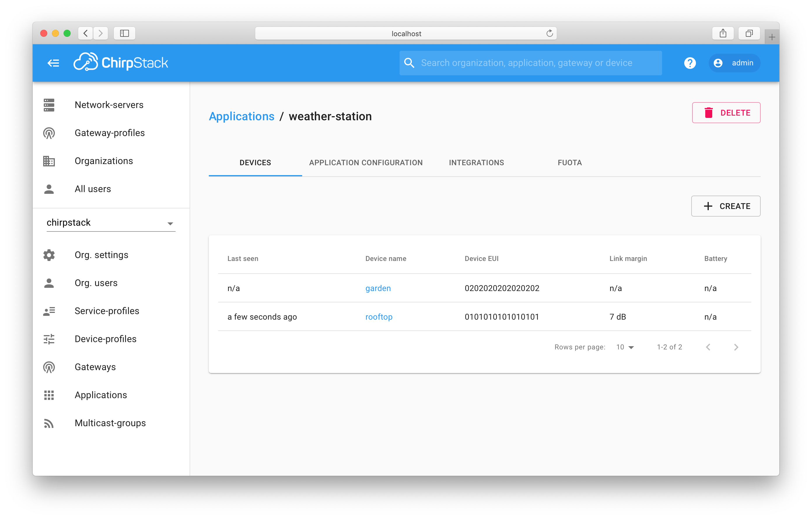This screenshot has height=519, width=812.
Task: Click the Link margin column header
Action: click(x=628, y=259)
